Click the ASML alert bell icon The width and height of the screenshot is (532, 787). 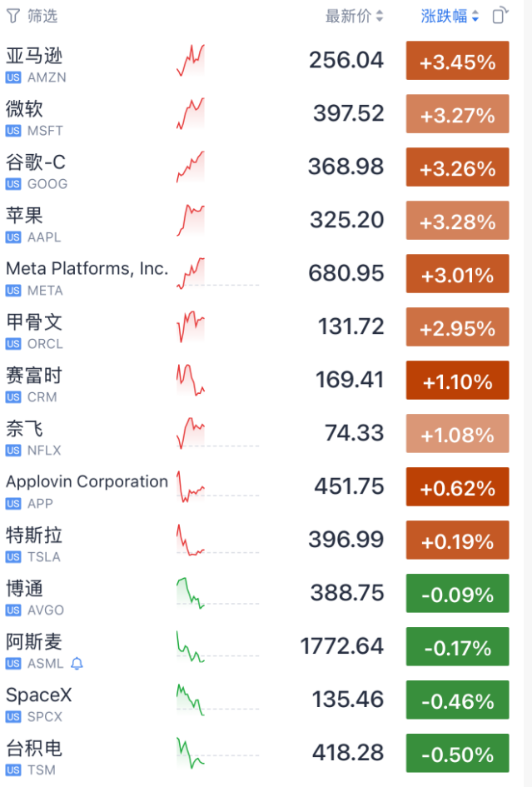pyautogui.click(x=77, y=664)
